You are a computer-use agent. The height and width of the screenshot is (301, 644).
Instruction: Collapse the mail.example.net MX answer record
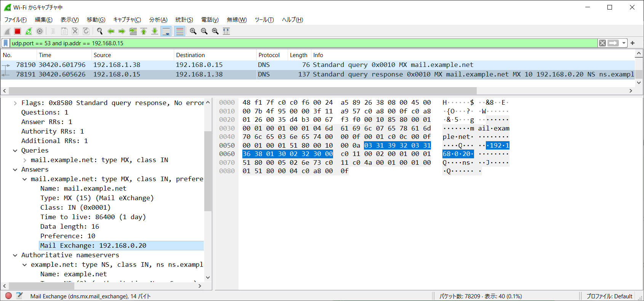coord(25,179)
